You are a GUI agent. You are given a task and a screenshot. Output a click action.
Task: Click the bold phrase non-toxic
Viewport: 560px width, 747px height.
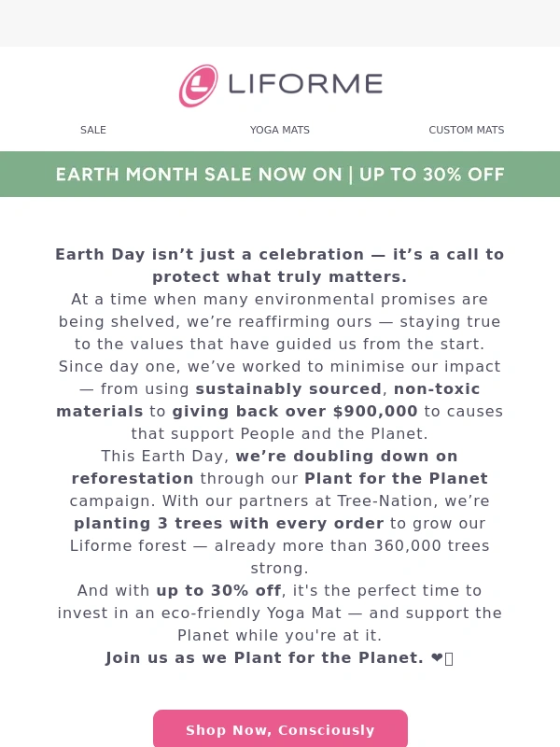(x=437, y=388)
